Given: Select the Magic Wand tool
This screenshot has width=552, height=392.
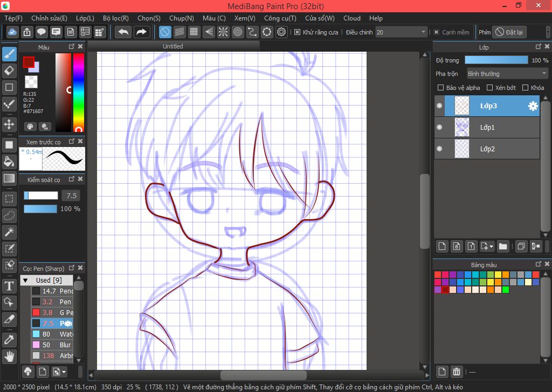Looking at the screenshot, I should click(x=9, y=232).
